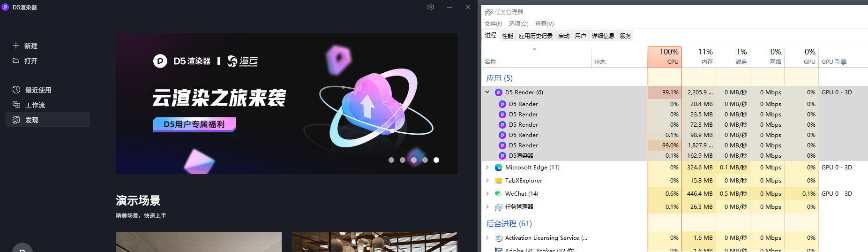Select the third banner carousel dot
Viewport: 868px width, 252px height.
click(x=414, y=160)
